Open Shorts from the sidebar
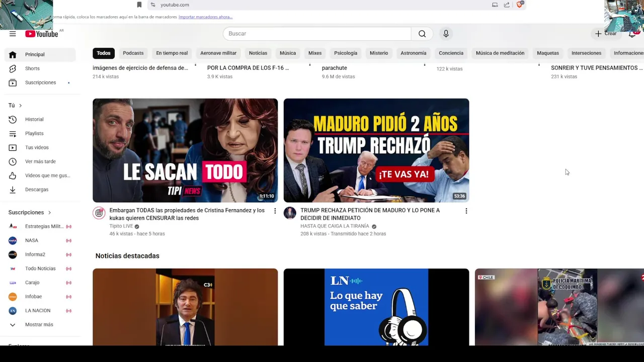The image size is (644, 362). coord(40,68)
